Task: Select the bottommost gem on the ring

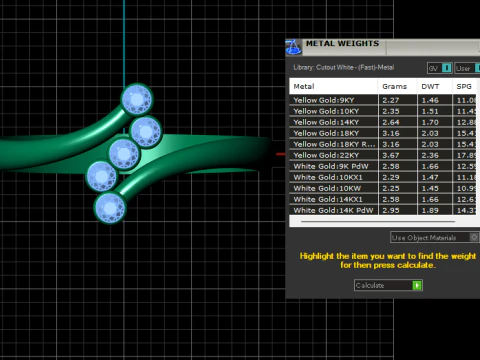Action: point(110,208)
